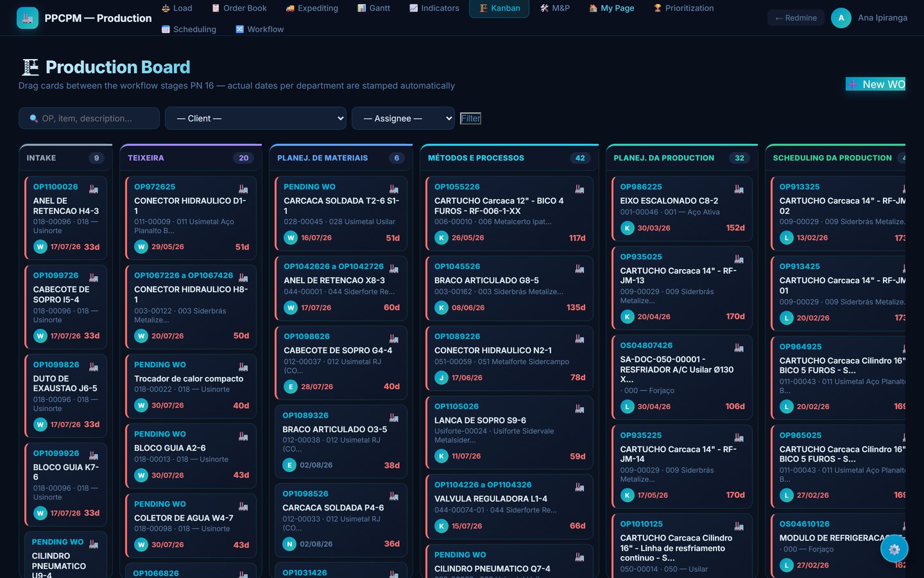This screenshot has width=924, height=578.
Task: Create a New WO
Action: coord(875,84)
